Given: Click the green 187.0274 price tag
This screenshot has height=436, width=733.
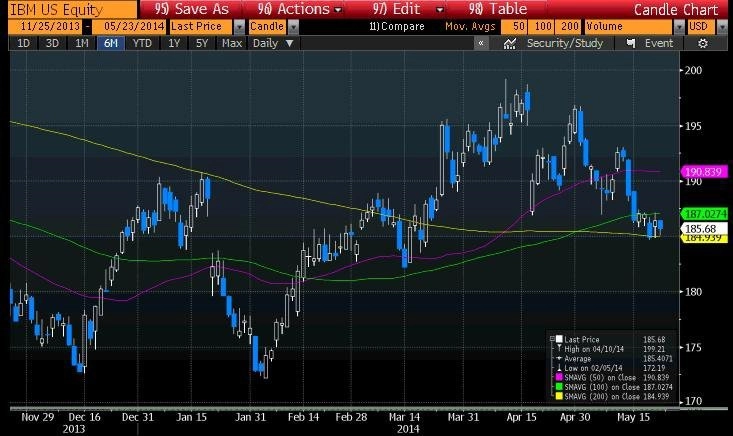Looking at the screenshot, I should pos(704,214).
